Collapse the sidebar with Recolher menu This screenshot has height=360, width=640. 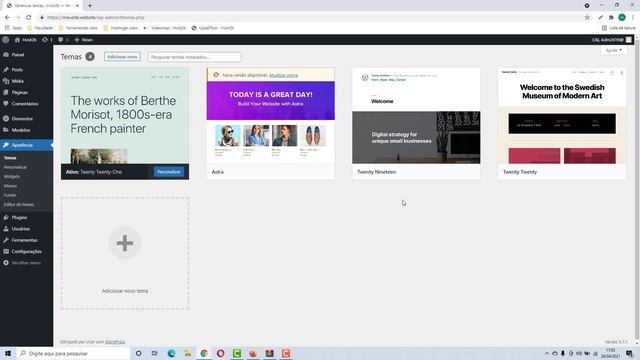(27, 263)
